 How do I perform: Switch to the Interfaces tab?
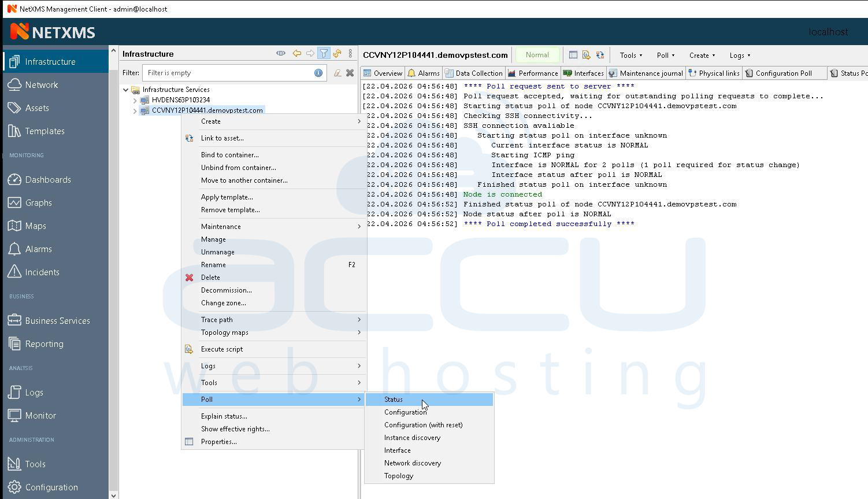click(x=584, y=73)
